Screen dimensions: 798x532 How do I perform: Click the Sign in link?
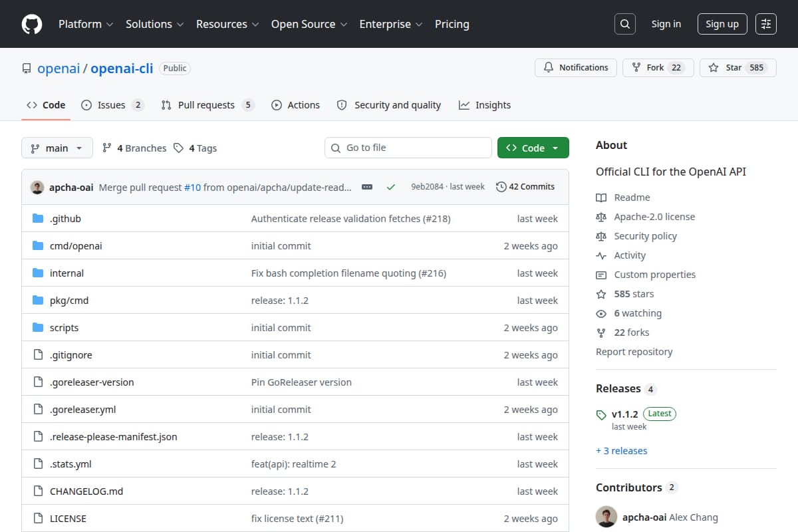pos(666,24)
